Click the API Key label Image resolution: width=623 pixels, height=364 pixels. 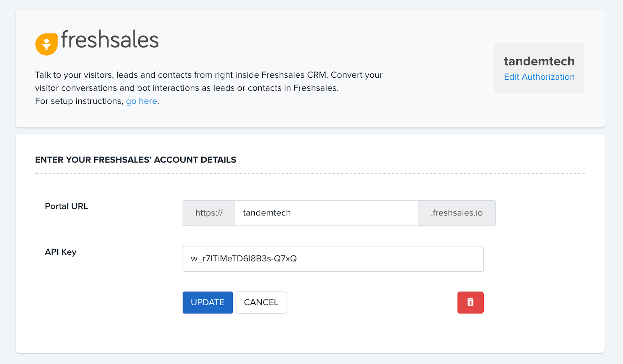coord(61,252)
